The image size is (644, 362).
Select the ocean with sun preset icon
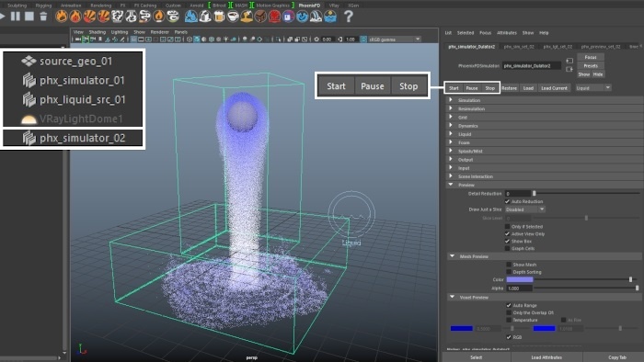330,17
